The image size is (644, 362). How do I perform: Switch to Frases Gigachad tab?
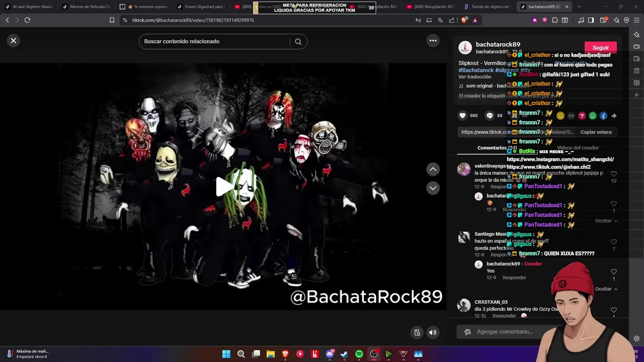[x=201, y=7]
